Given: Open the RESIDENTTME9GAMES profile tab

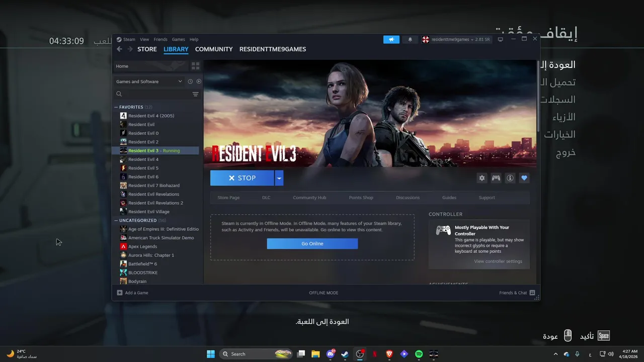Looking at the screenshot, I should pyautogui.click(x=273, y=49).
